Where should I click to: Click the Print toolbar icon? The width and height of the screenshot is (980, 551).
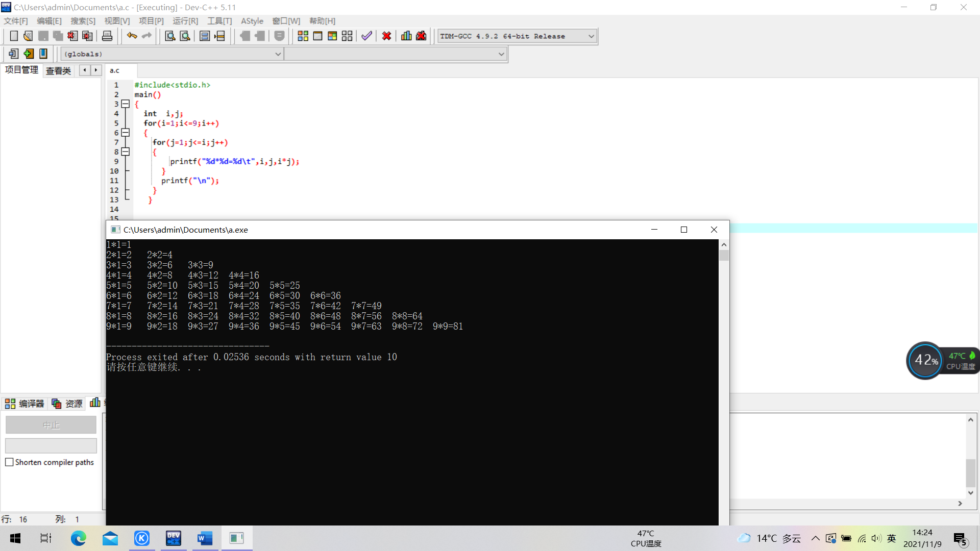click(x=107, y=36)
